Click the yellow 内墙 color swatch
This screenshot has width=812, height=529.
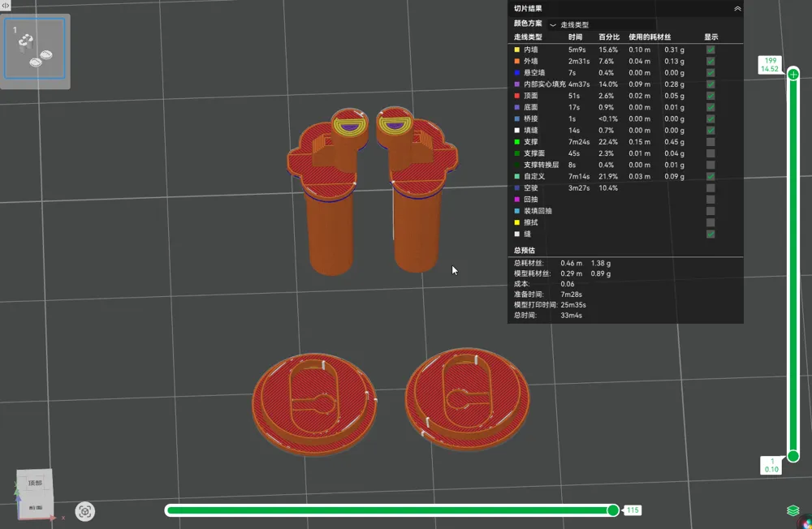pos(516,49)
